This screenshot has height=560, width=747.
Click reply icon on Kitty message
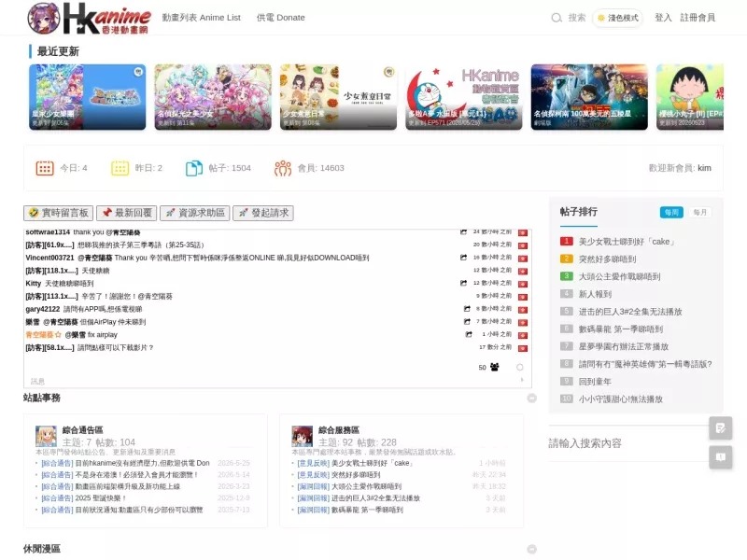463,284
